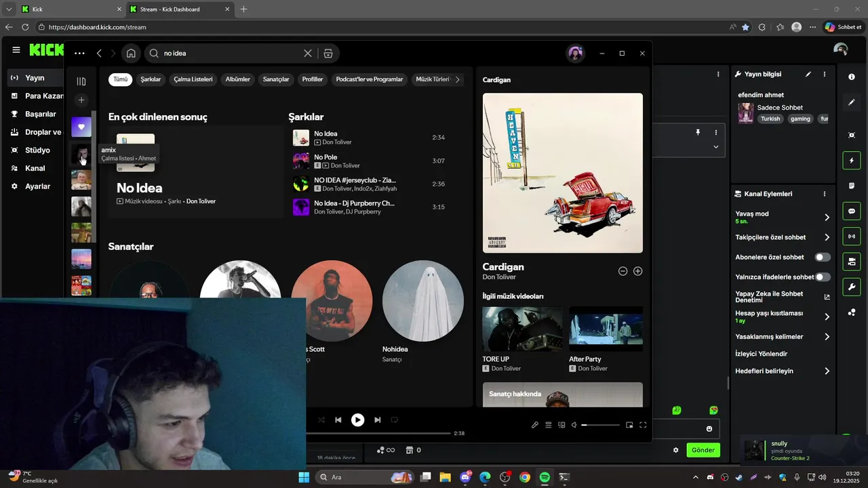This screenshot has width=868, height=488.
Task: Show lyrics with the microphone icon
Action: [x=535, y=425]
